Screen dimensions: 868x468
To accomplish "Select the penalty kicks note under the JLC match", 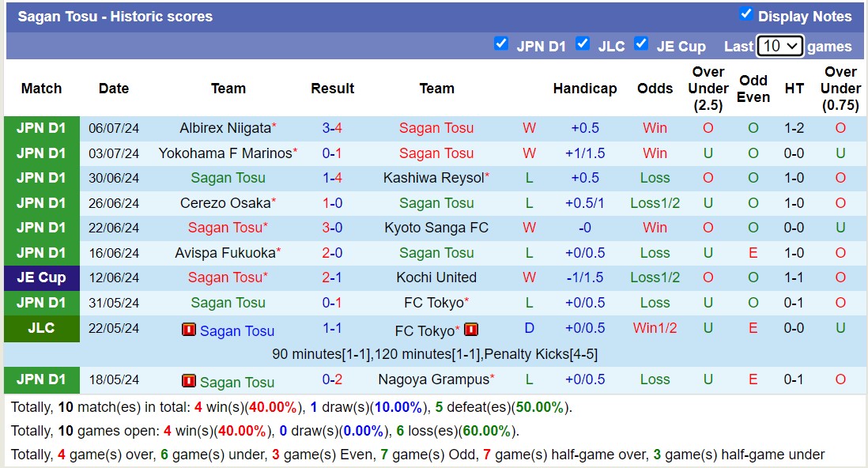I will (x=434, y=354).
